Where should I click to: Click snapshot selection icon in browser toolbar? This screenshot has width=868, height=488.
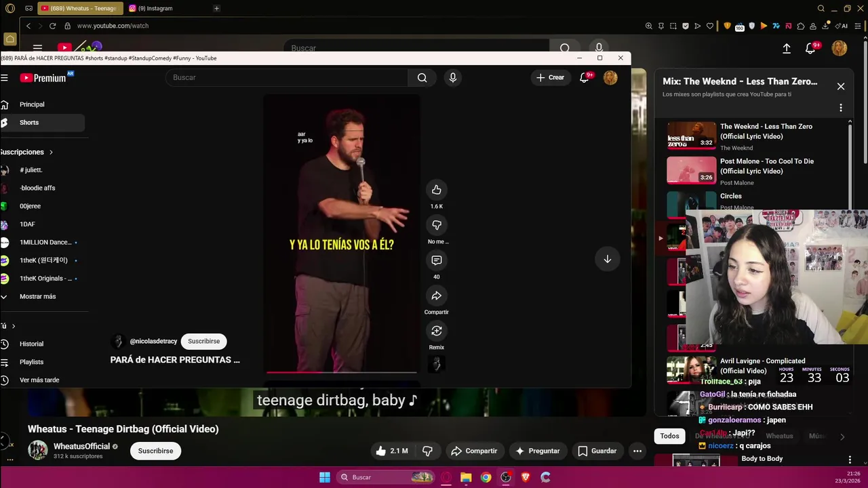[673, 26]
